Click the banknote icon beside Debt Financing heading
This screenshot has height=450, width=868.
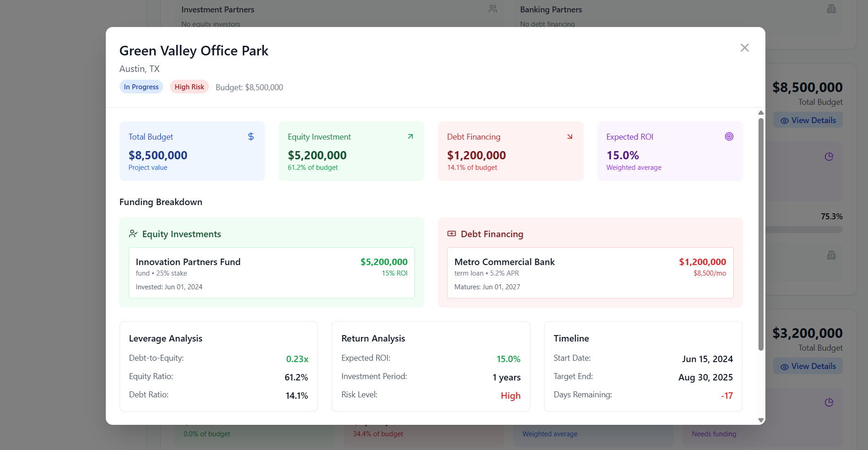coord(451,234)
